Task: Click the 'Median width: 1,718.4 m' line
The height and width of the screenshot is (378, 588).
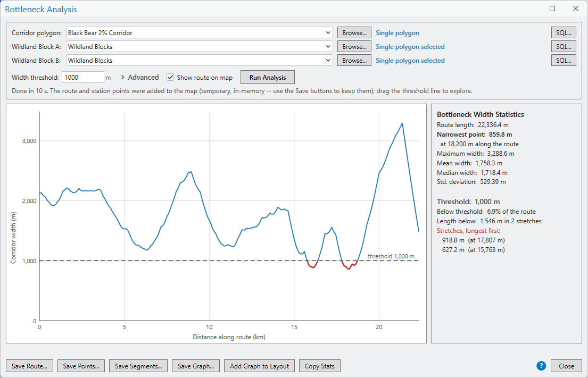Action: (472, 173)
